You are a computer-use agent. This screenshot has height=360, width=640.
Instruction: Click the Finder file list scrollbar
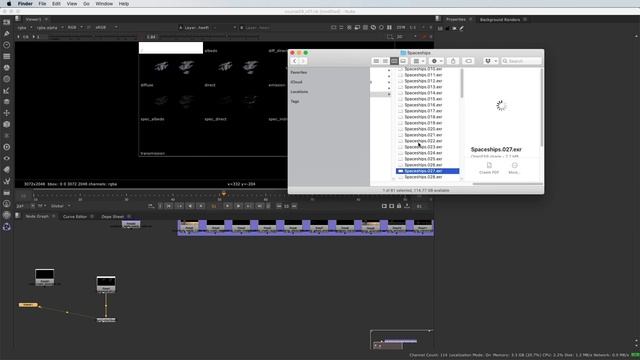coord(462,83)
